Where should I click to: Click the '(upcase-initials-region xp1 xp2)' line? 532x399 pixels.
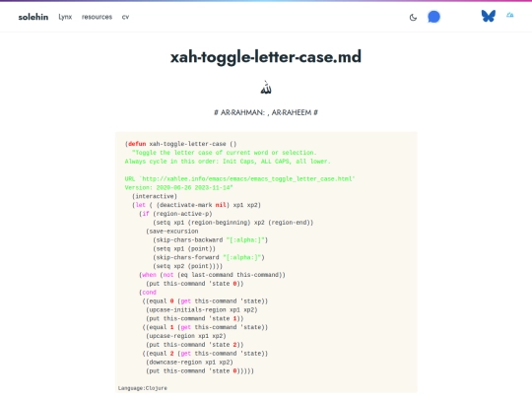tap(202, 309)
